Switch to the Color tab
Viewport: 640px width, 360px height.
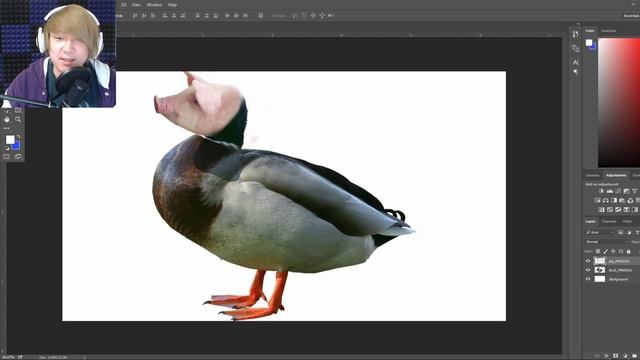(x=590, y=31)
